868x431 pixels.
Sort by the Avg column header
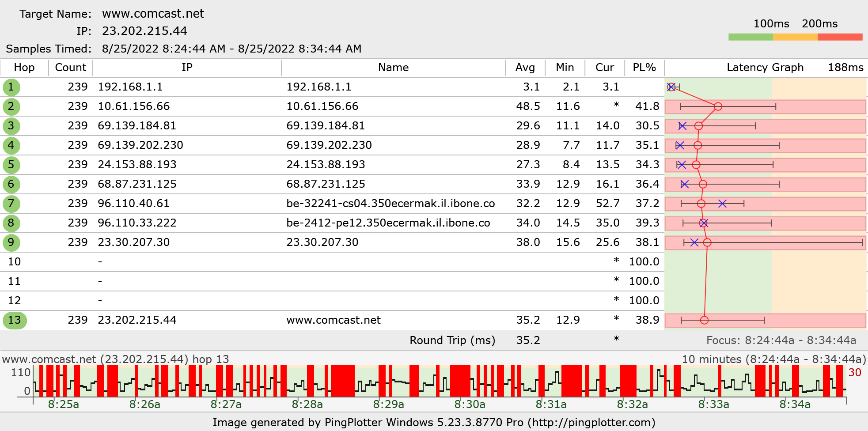click(x=525, y=68)
